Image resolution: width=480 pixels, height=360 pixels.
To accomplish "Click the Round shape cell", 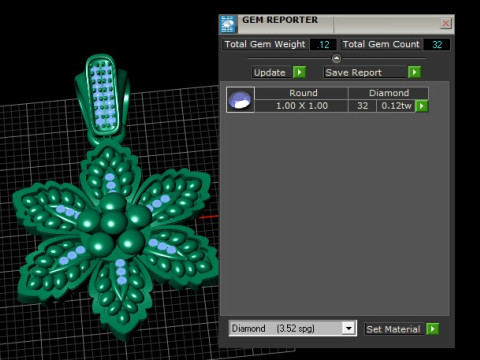I will pos(302,93).
